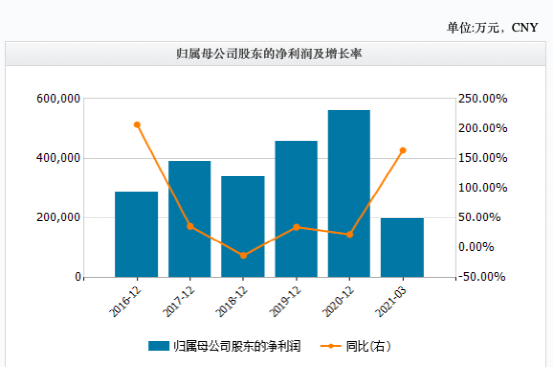Toggle the blue 归属母公司股东的净利润 legend swatch
The height and width of the screenshot is (367, 553).
pos(159,346)
